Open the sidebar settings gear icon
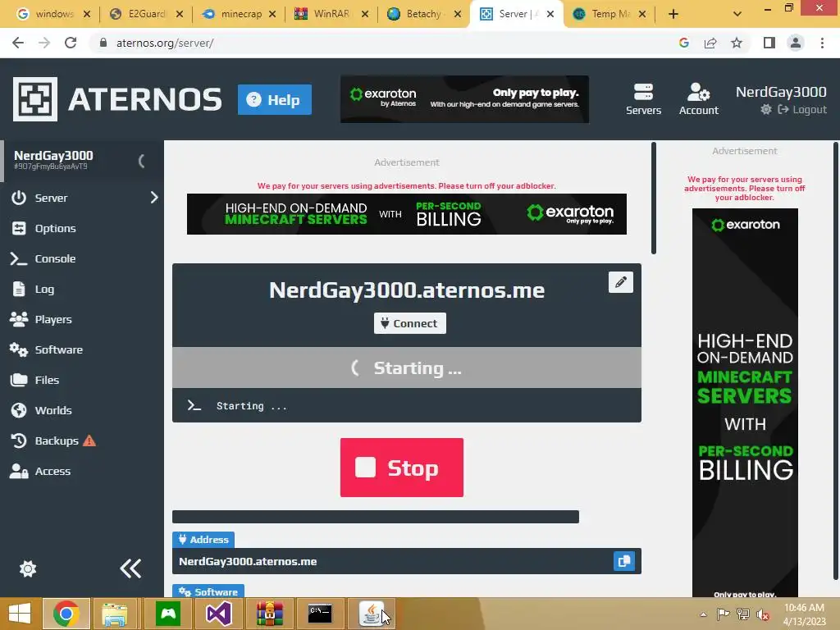840x630 pixels. pyautogui.click(x=28, y=568)
